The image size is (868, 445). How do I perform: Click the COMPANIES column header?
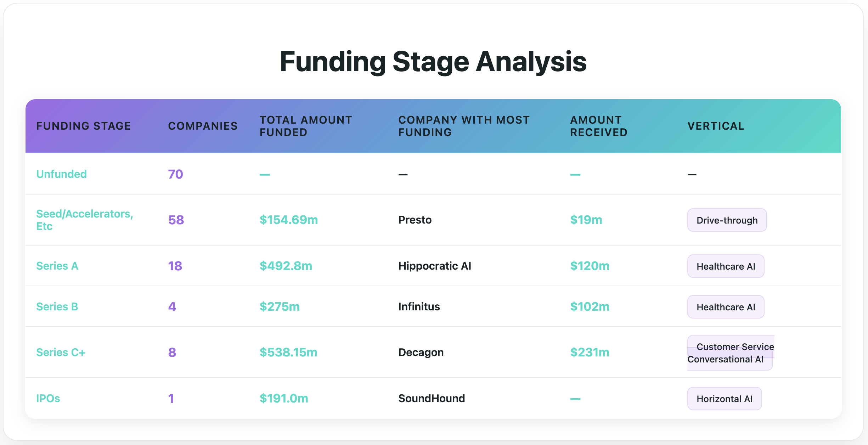click(203, 126)
